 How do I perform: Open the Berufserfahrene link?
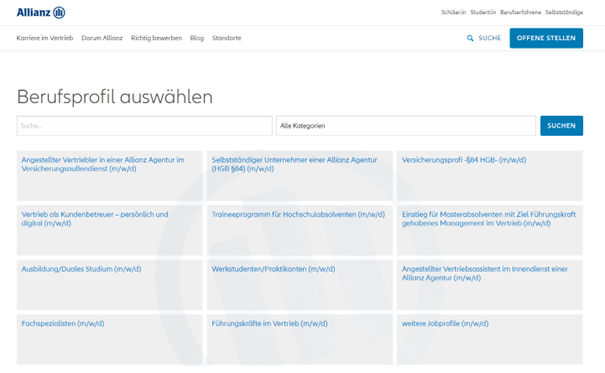(x=521, y=12)
